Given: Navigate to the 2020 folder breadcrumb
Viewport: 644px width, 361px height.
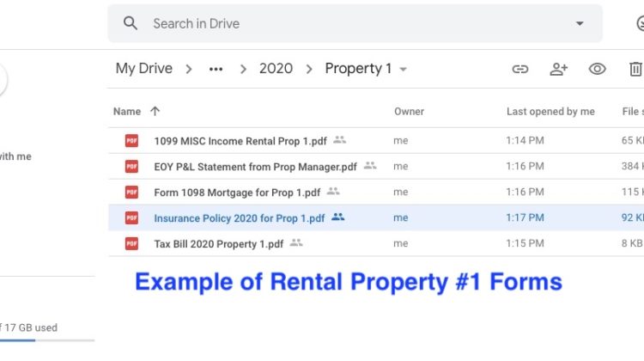Looking at the screenshot, I should (x=276, y=69).
